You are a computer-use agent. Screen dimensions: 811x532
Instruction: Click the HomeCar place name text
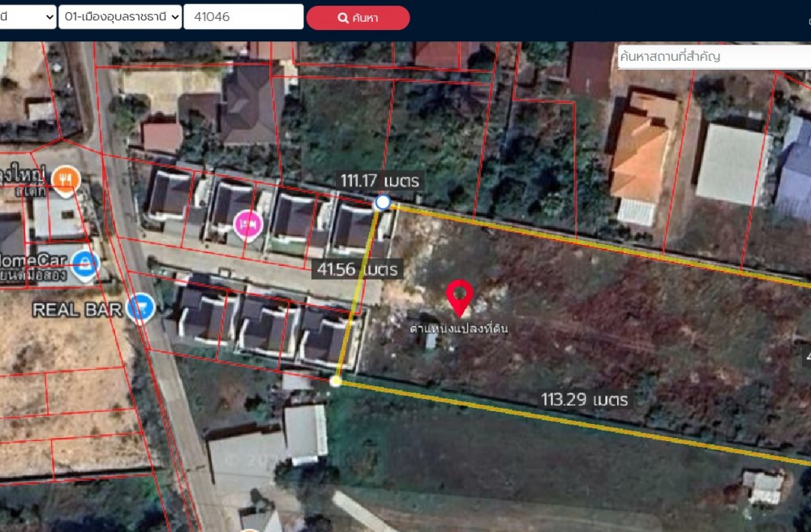click(31, 261)
